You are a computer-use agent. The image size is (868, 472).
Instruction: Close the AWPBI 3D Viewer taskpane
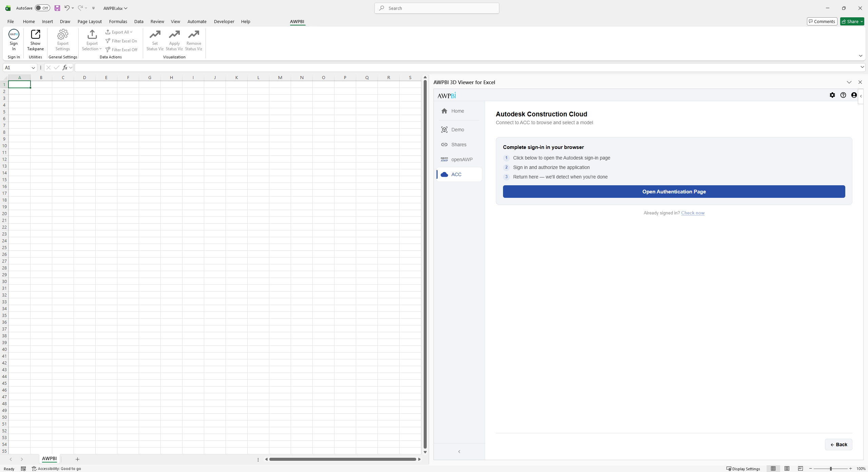click(860, 82)
